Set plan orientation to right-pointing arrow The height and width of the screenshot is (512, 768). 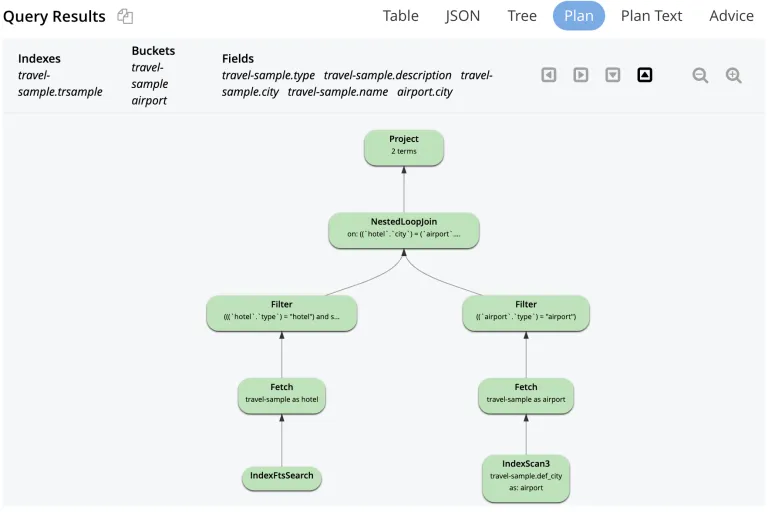(581, 75)
